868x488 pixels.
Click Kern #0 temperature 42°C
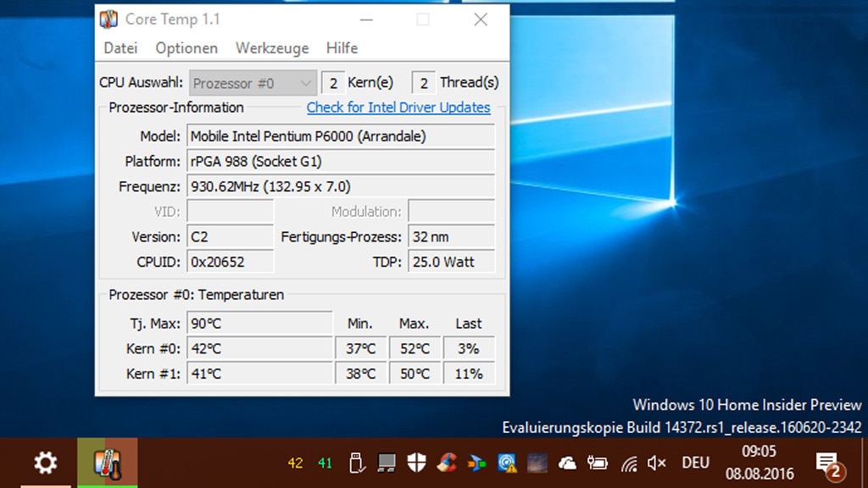click(259, 348)
